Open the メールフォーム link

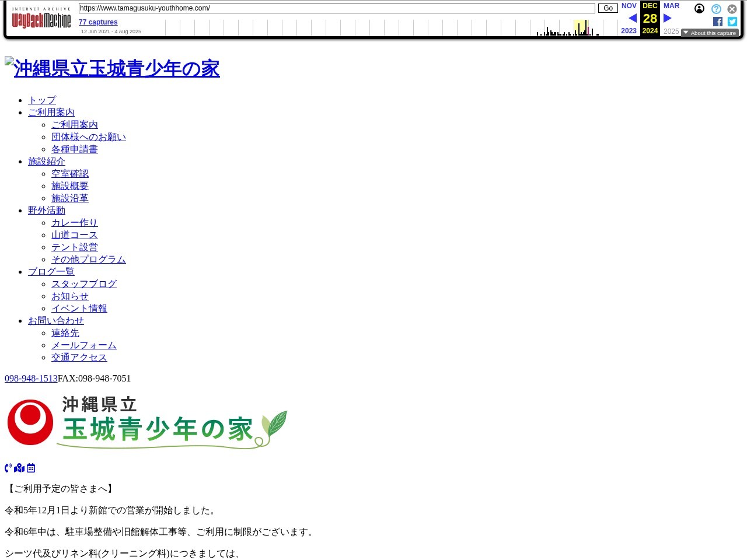pos(84,345)
